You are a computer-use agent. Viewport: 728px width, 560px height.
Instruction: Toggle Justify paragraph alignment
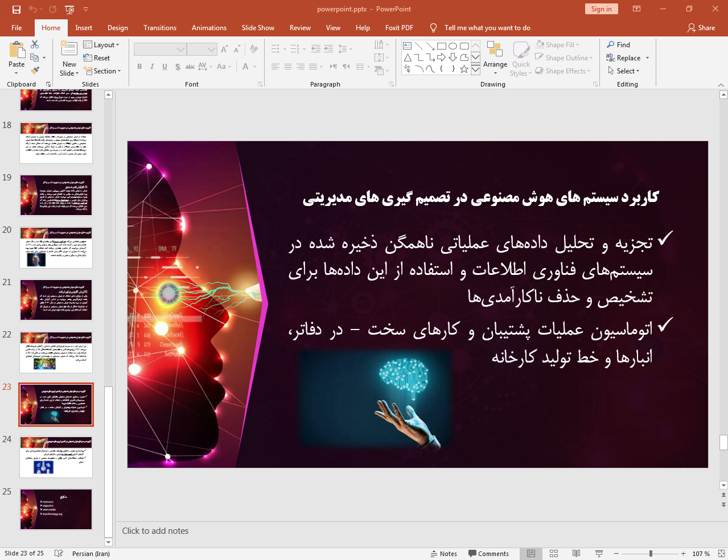313,67
